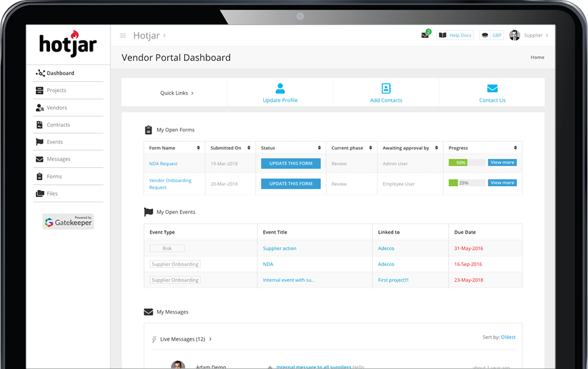The height and width of the screenshot is (369, 588).
Task: Click Update This Form for NDA Request
Action: 290,163
